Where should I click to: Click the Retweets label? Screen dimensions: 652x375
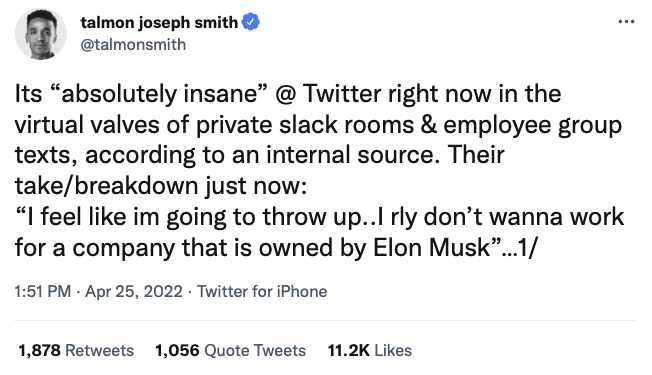(99, 350)
